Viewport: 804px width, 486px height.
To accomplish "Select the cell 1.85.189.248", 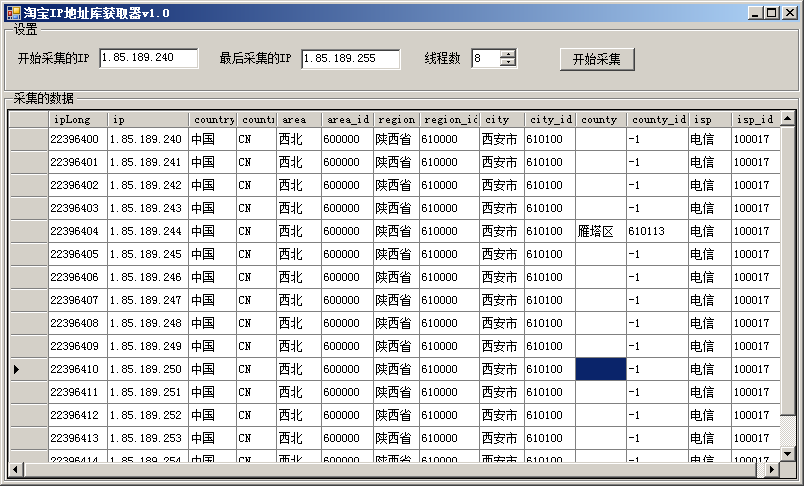I will (x=148, y=323).
